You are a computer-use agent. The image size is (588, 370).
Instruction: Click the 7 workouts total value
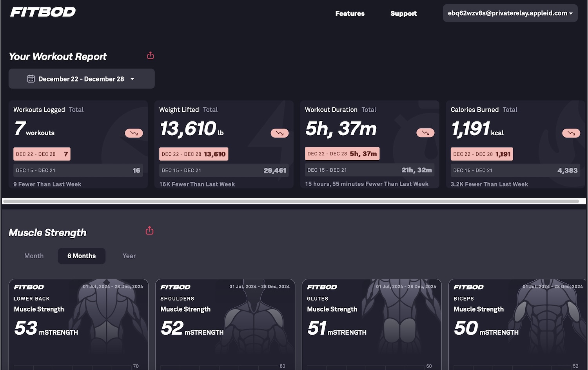[x=34, y=129]
